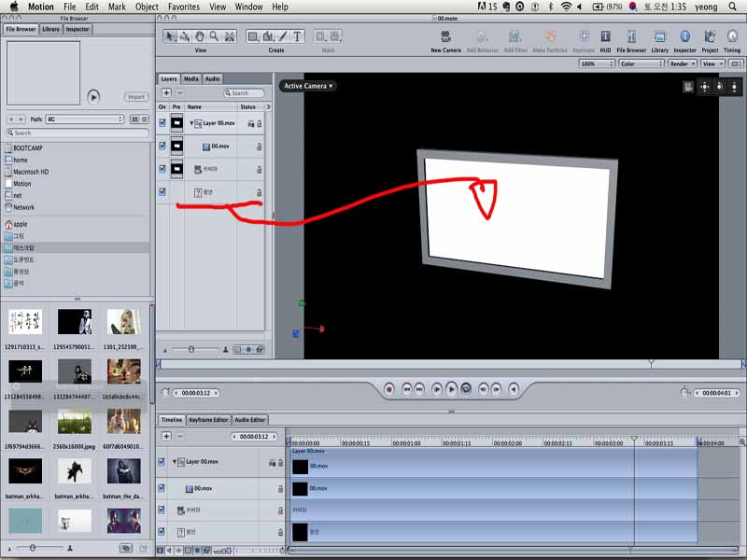Switch to the Audio Editor tab
Image resolution: width=747 pixels, height=560 pixels.
249,420
